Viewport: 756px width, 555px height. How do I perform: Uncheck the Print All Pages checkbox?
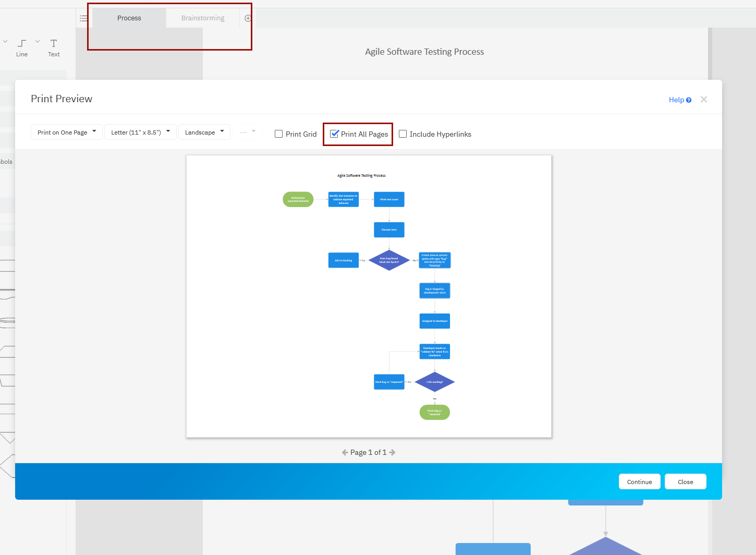[x=335, y=134]
